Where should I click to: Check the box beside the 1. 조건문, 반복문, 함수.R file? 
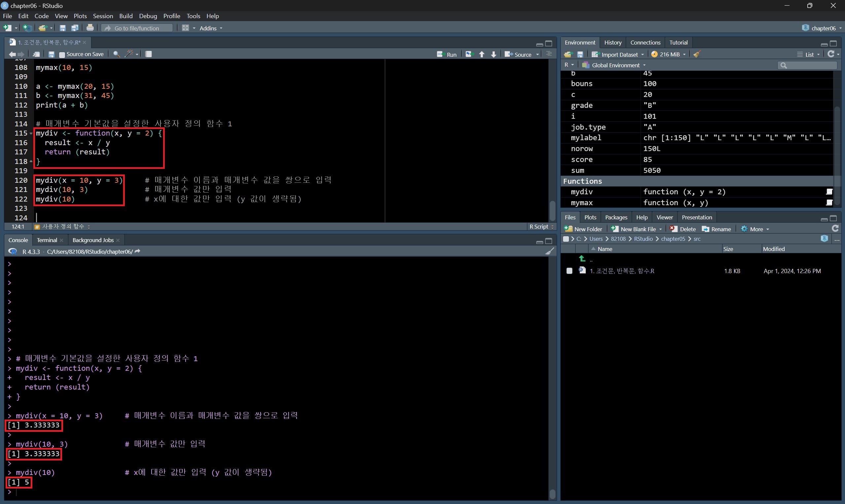pyautogui.click(x=569, y=271)
